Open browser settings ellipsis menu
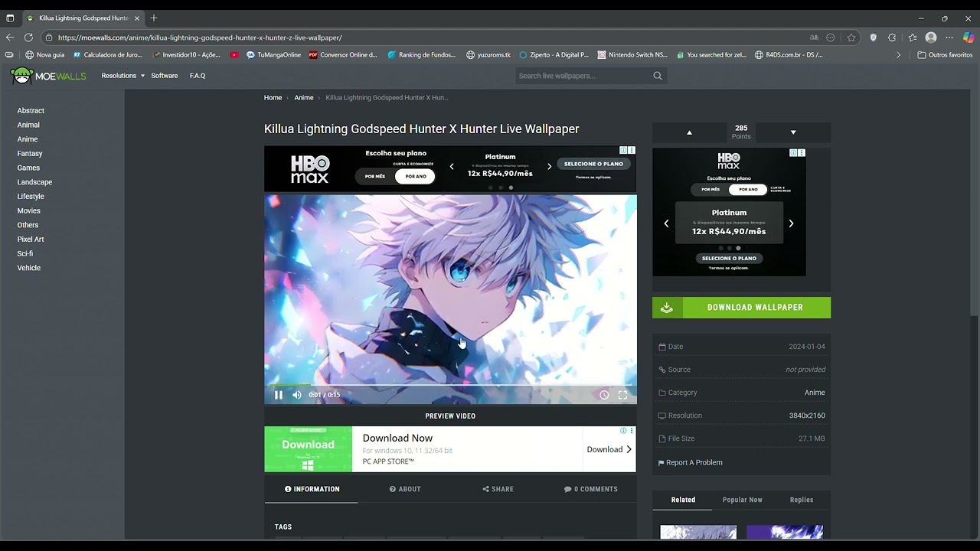980x551 pixels. coord(949,37)
